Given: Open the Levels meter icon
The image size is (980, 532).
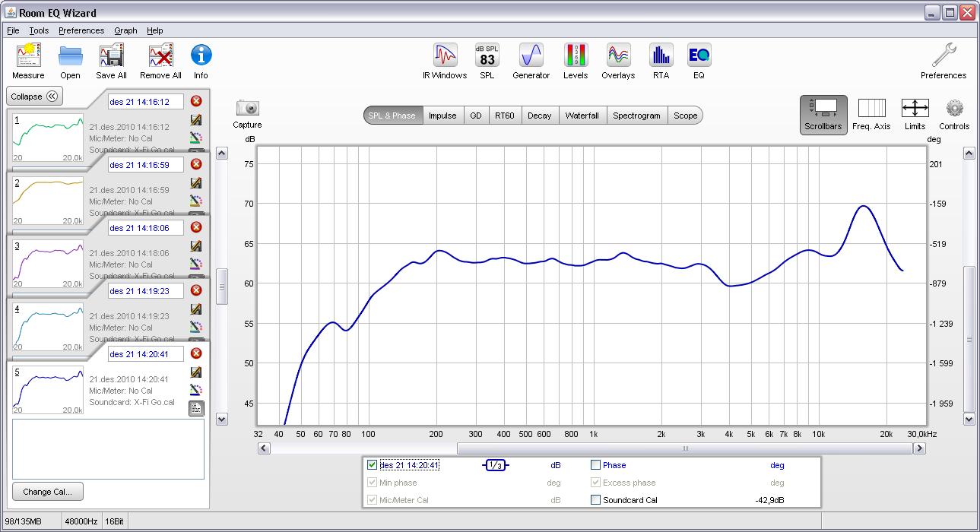Looking at the screenshot, I should point(576,57).
